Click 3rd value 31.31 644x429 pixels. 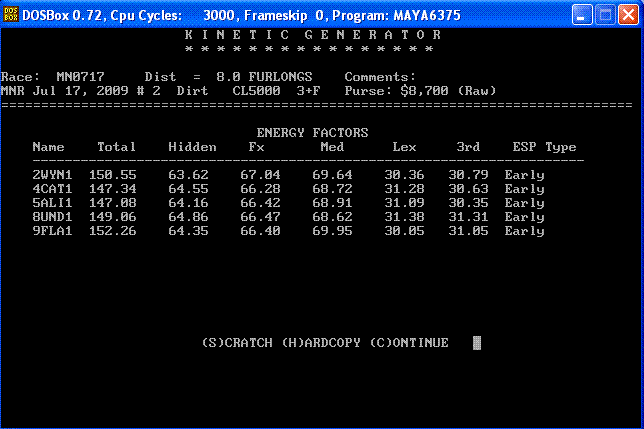468,217
